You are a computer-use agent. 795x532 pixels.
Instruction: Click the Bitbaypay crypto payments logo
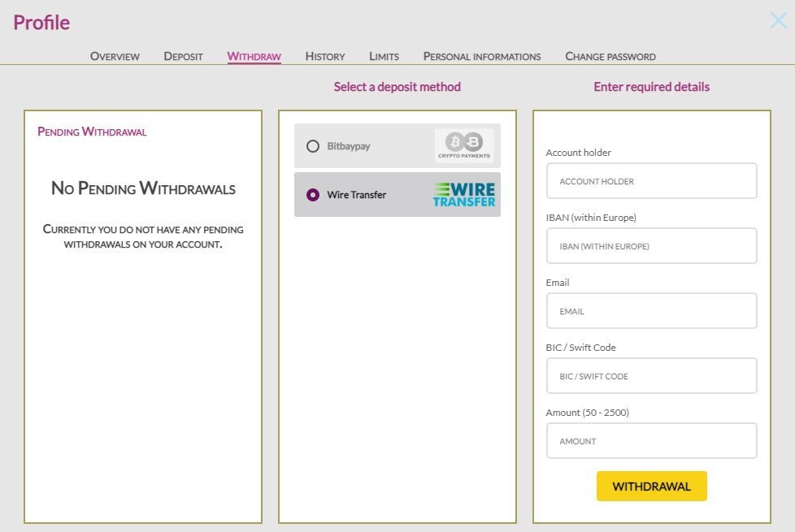[x=463, y=145]
